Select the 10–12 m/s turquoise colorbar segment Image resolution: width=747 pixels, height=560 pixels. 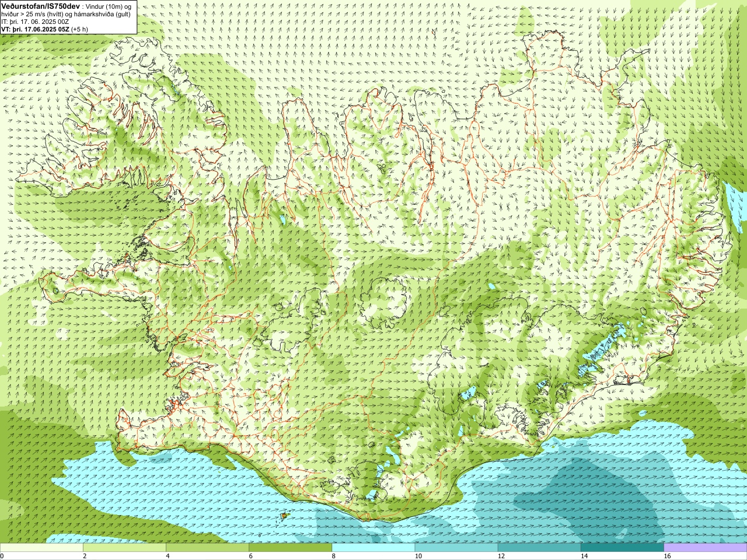point(456,548)
